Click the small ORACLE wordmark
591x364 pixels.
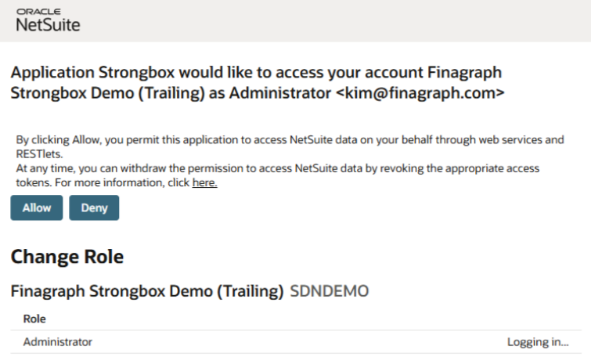(33, 13)
